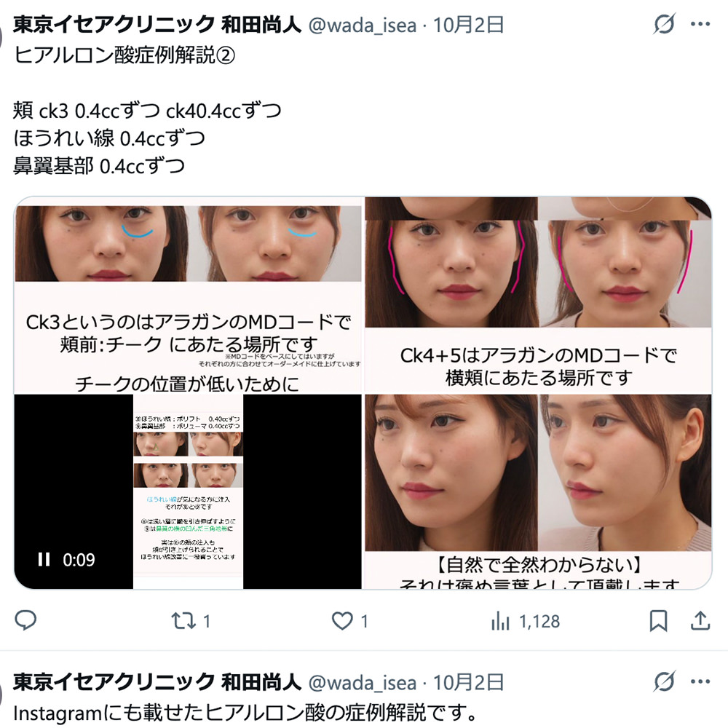Click Grok icon on second tweet
The height and width of the screenshot is (728, 728).
click(664, 681)
